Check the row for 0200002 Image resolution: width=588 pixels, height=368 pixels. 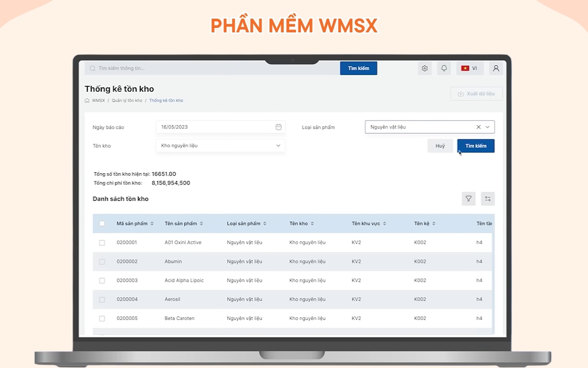click(102, 262)
